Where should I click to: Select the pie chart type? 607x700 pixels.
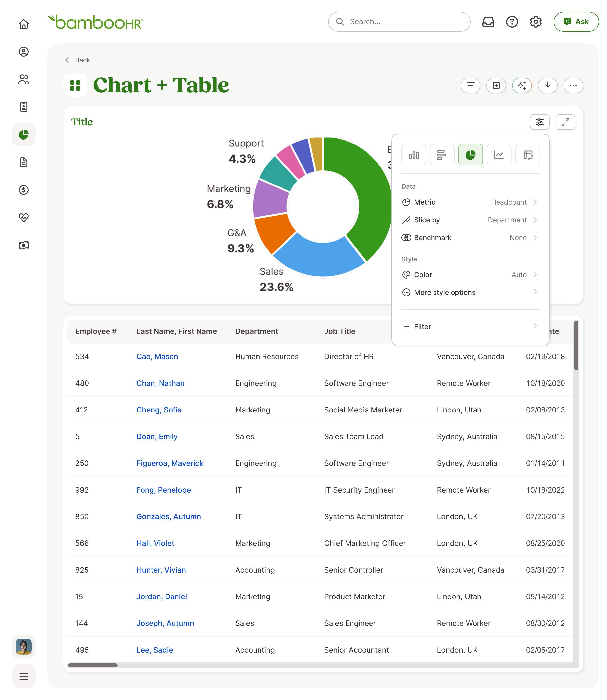click(x=471, y=155)
